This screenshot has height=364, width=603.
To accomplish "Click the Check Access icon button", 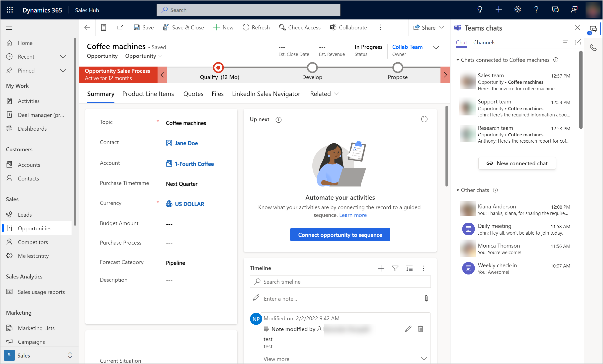I will (282, 27).
